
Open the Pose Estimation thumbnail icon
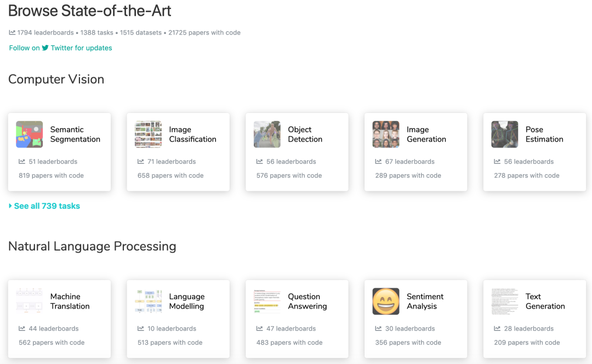tap(505, 134)
